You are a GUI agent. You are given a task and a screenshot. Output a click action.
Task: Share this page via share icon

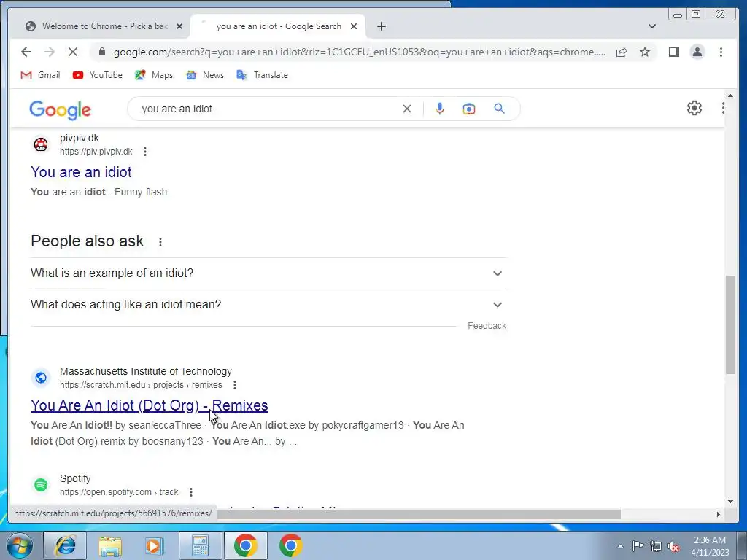(x=622, y=52)
